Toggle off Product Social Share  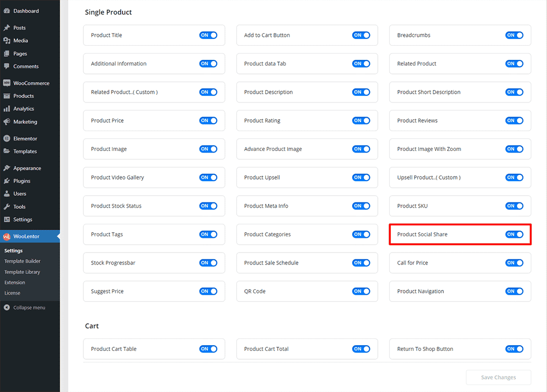[514, 234]
